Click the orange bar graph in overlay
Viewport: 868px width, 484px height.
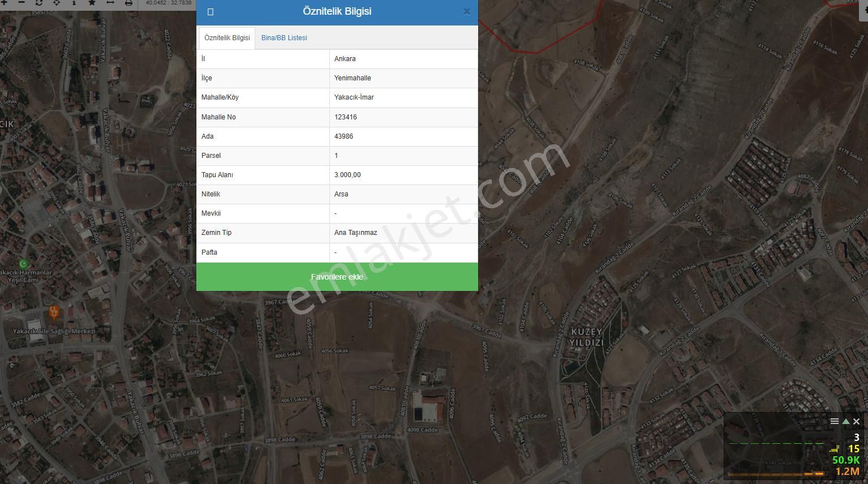click(776, 474)
